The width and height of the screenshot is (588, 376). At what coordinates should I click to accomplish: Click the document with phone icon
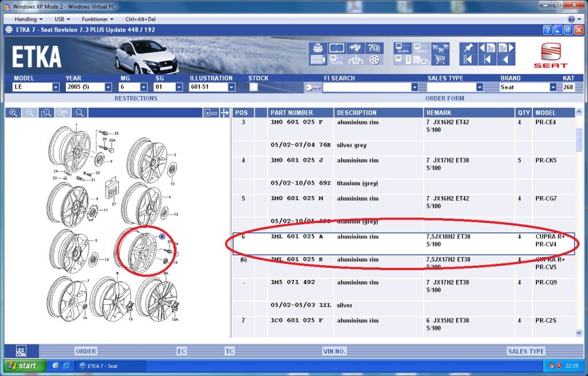pos(421,60)
